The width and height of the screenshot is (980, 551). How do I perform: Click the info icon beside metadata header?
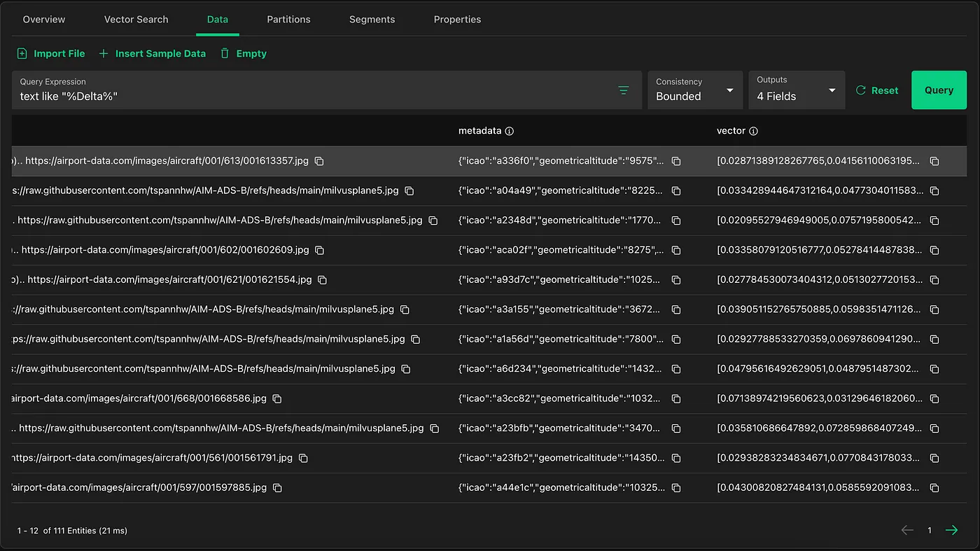[x=510, y=131]
